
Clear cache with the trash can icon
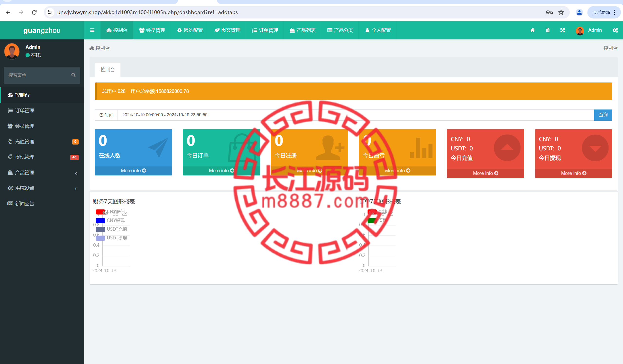[548, 30]
